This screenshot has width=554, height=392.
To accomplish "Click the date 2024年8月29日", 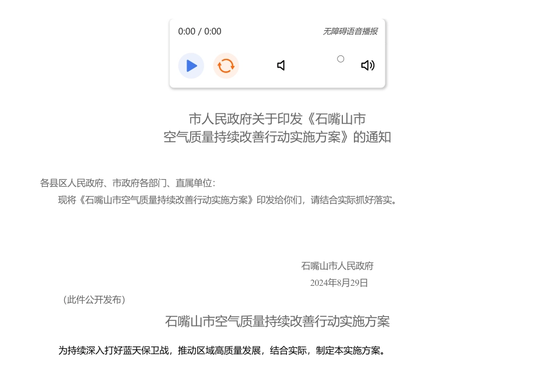I will (x=339, y=283).
